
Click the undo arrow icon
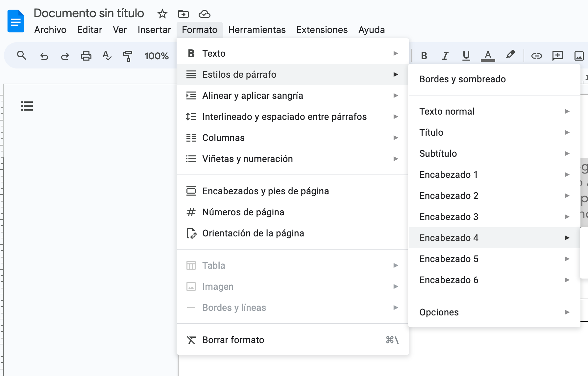(44, 56)
